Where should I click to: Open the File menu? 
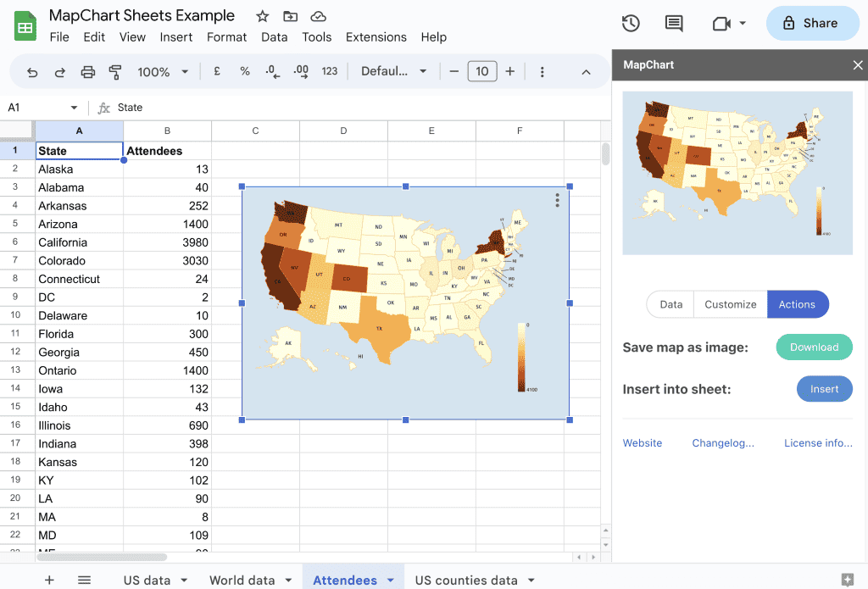tap(59, 37)
